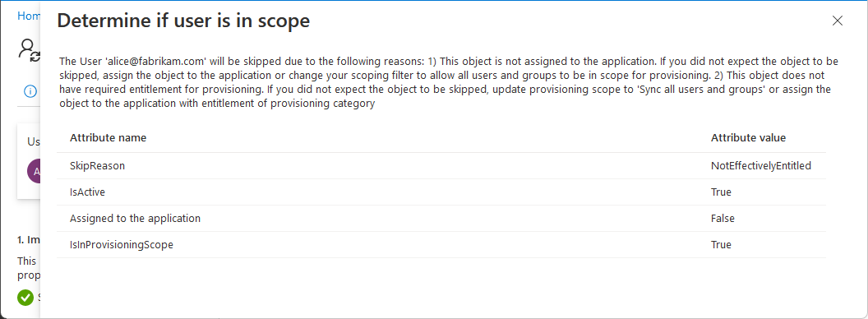Click the Us label behind the panel
This screenshot has width=868, height=319.
coord(33,141)
